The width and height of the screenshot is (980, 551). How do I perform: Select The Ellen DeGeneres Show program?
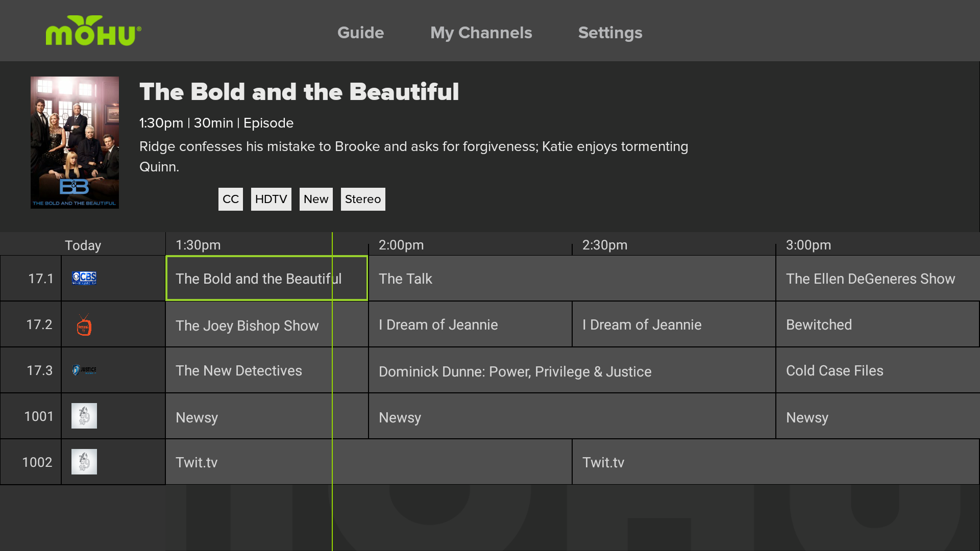click(x=878, y=278)
